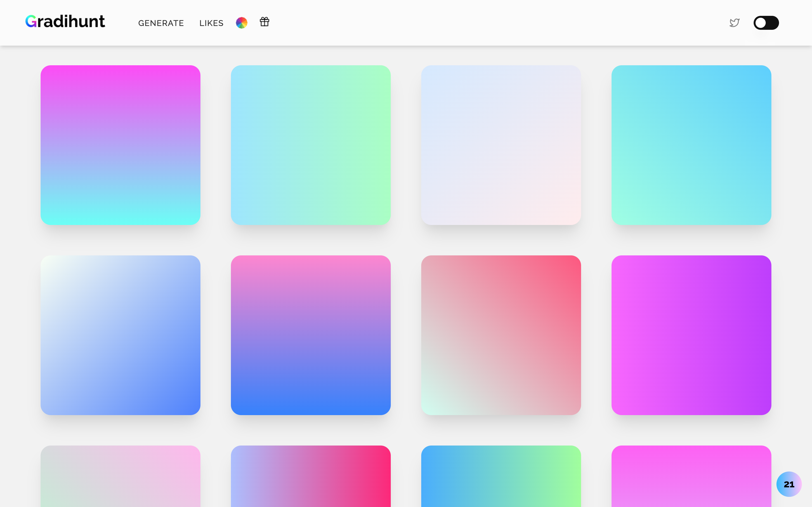
Task: Open the LIKES page
Action: 211,23
